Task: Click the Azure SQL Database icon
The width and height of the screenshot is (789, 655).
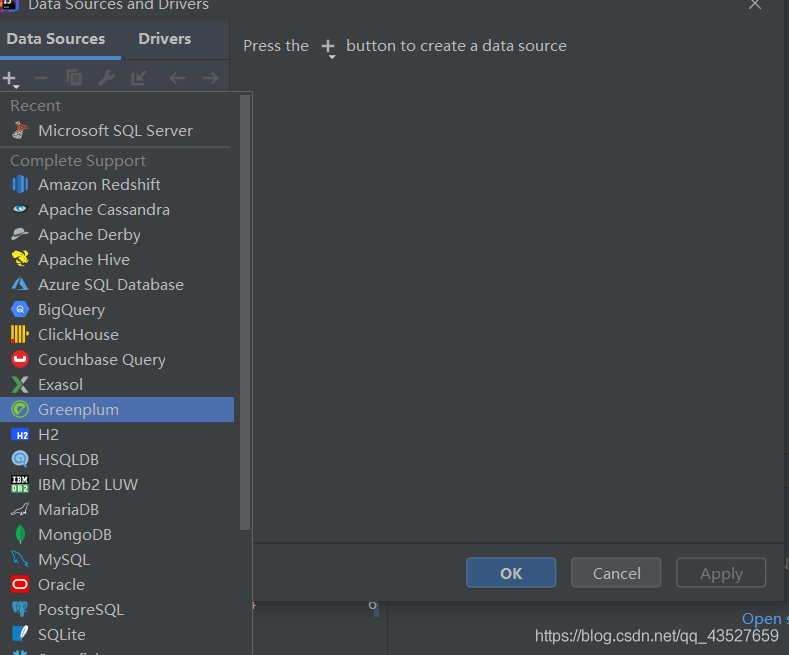Action: pos(20,284)
